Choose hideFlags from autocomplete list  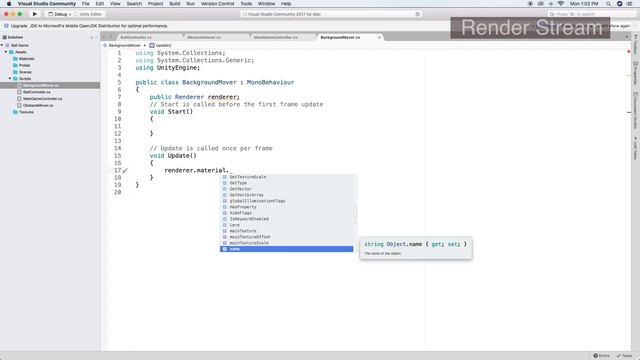286,213
